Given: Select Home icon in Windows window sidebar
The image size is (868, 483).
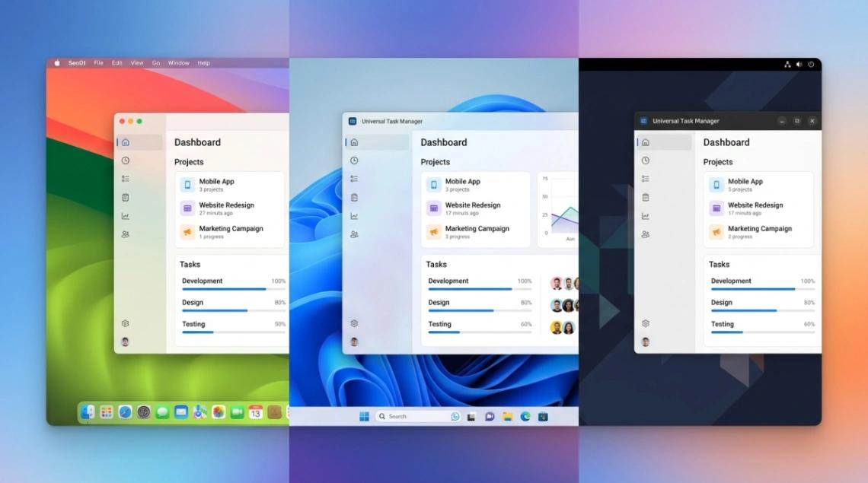Looking at the screenshot, I should (x=354, y=142).
